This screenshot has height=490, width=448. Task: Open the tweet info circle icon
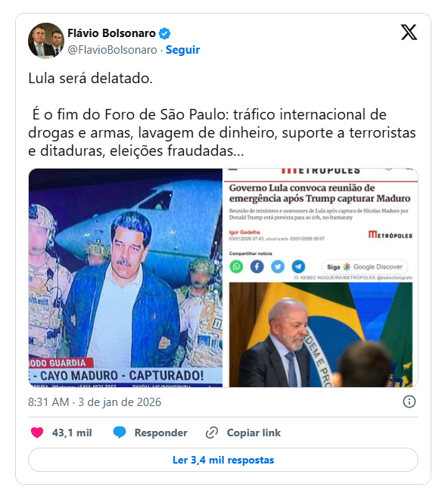(409, 402)
